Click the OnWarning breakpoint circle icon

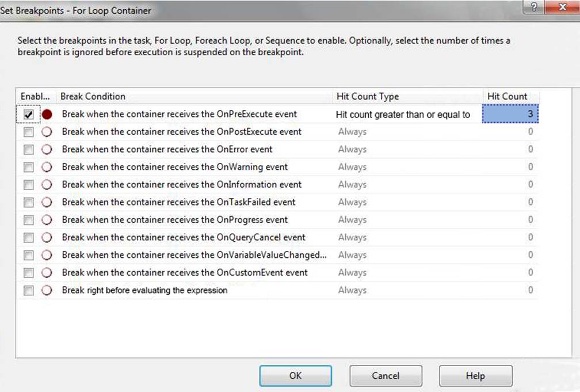click(x=47, y=167)
